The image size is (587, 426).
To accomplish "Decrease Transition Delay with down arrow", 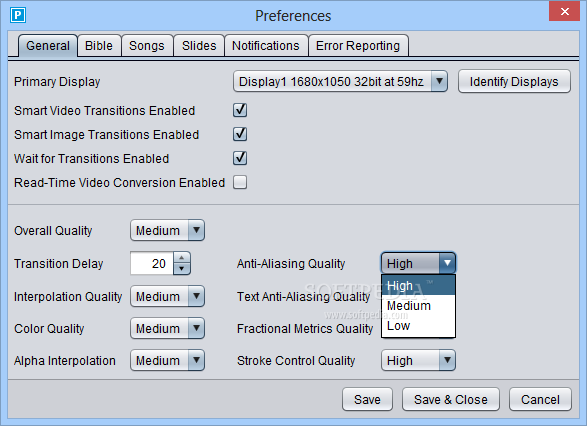I will coord(182,269).
